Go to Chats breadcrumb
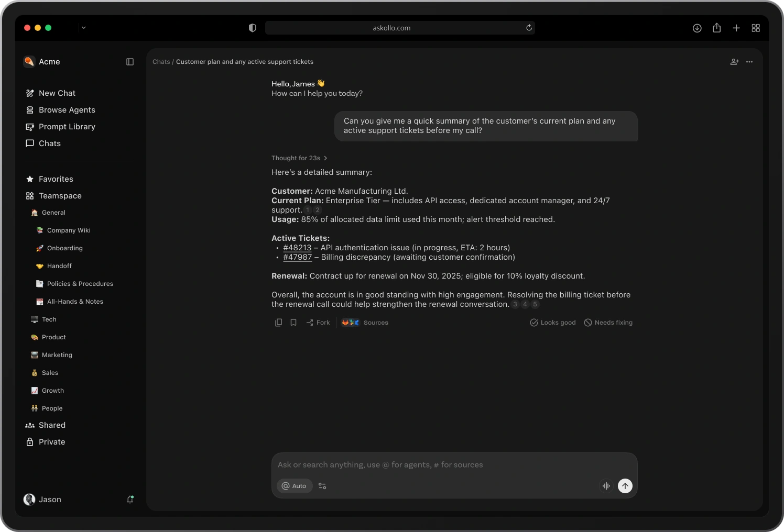This screenshot has height=532, width=784. 161,62
